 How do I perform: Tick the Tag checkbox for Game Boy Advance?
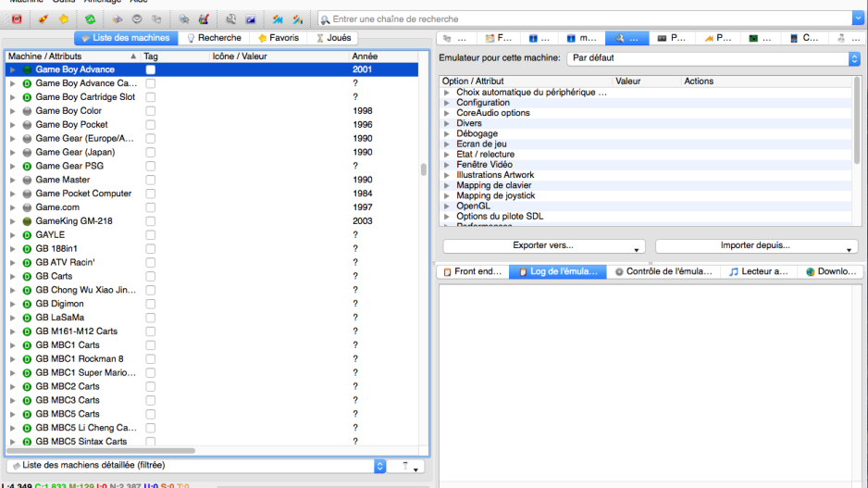(150, 69)
